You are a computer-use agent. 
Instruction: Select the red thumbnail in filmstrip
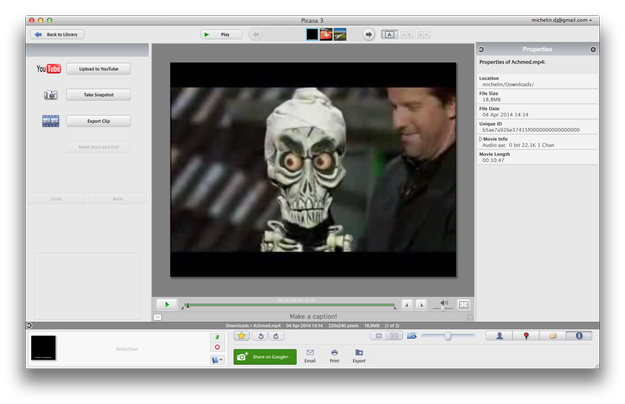[326, 35]
